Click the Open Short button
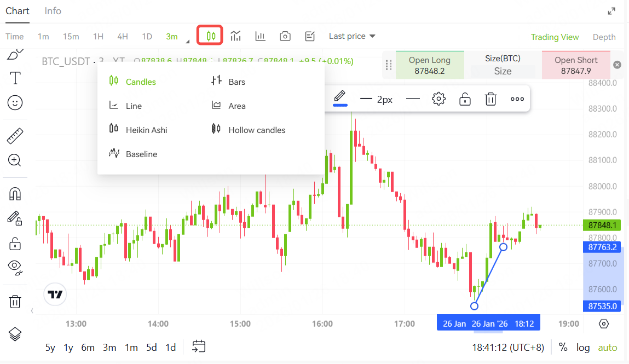The image size is (629, 364). coord(576,65)
